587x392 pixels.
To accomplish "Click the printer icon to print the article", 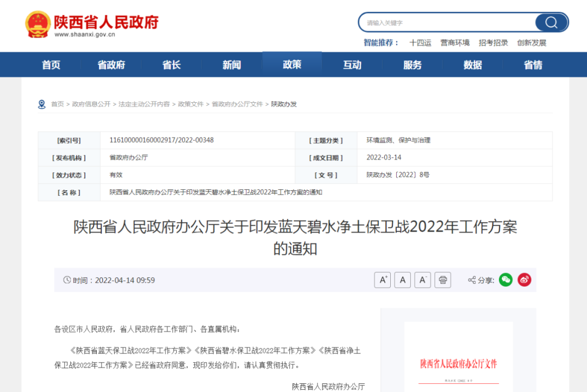I will point(442,279).
